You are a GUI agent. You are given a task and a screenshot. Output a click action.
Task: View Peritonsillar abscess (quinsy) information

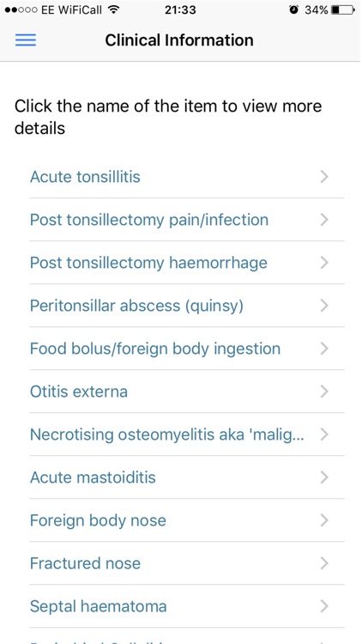coord(187,306)
